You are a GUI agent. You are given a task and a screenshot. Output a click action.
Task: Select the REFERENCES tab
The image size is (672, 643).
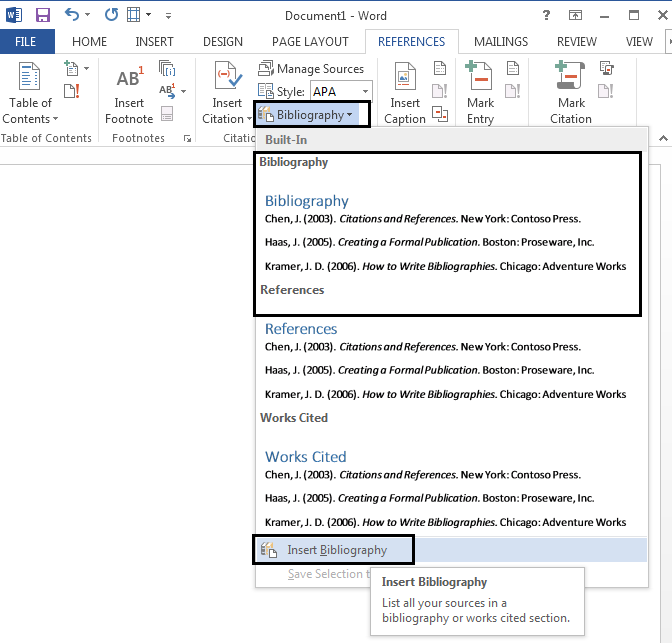pyautogui.click(x=411, y=42)
